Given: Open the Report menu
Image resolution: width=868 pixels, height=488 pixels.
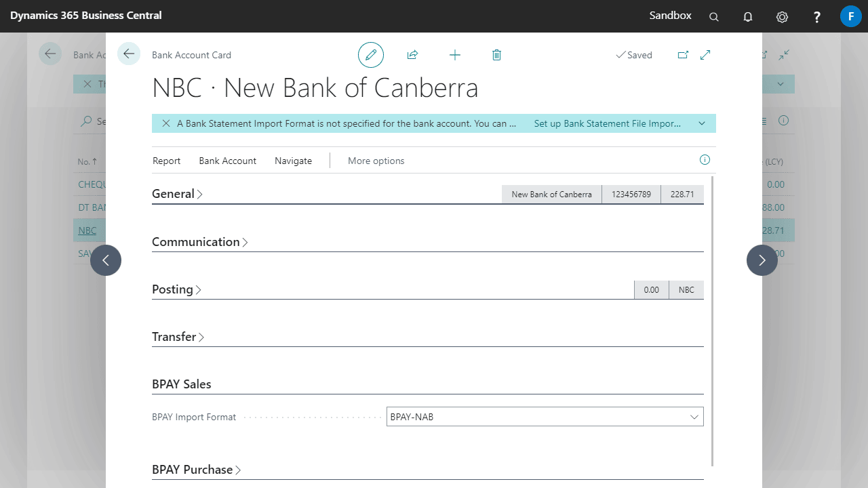Looking at the screenshot, I should [166, 161].
